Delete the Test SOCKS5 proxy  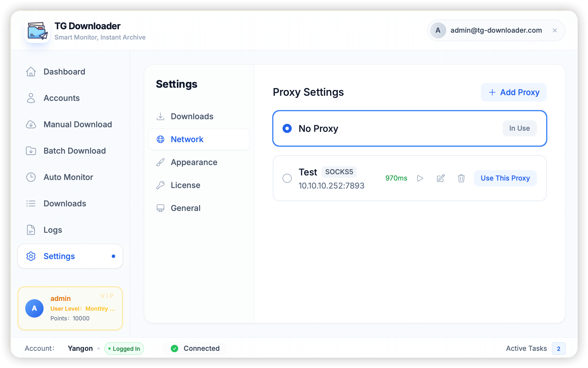(461, 178)
